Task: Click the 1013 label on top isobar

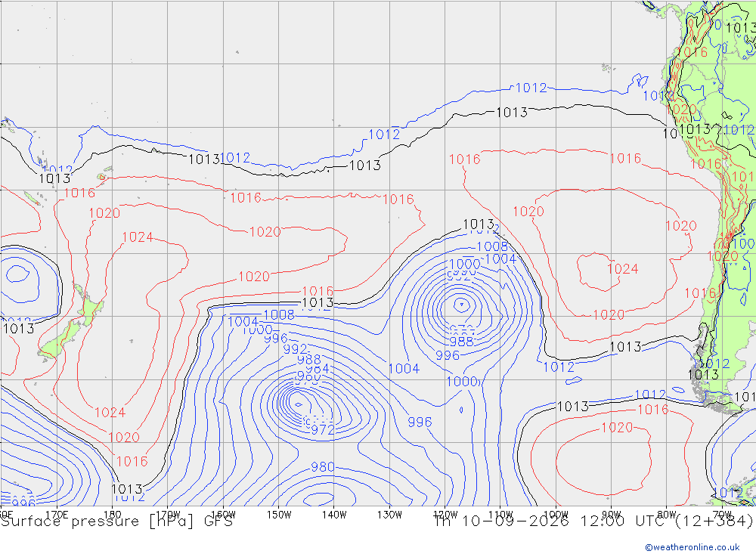Action: pos(512,113)
